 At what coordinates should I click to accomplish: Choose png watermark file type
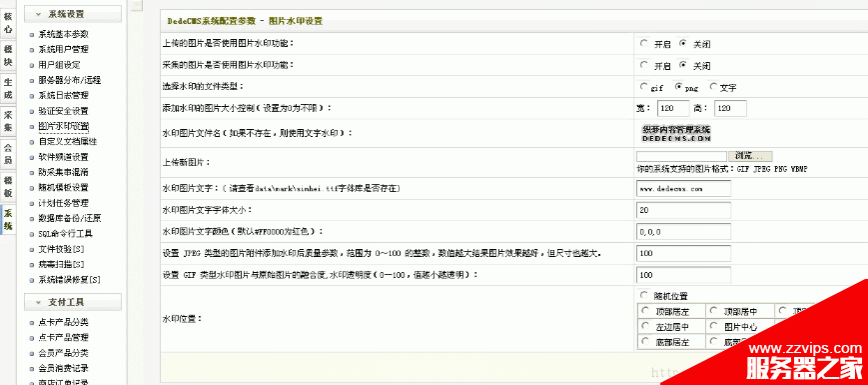(x=678, y=86)
